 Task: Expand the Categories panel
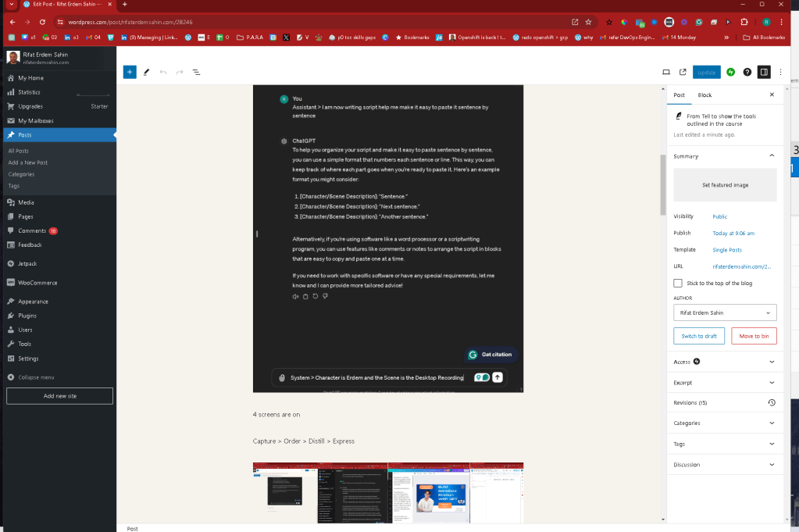click(725, 423)
